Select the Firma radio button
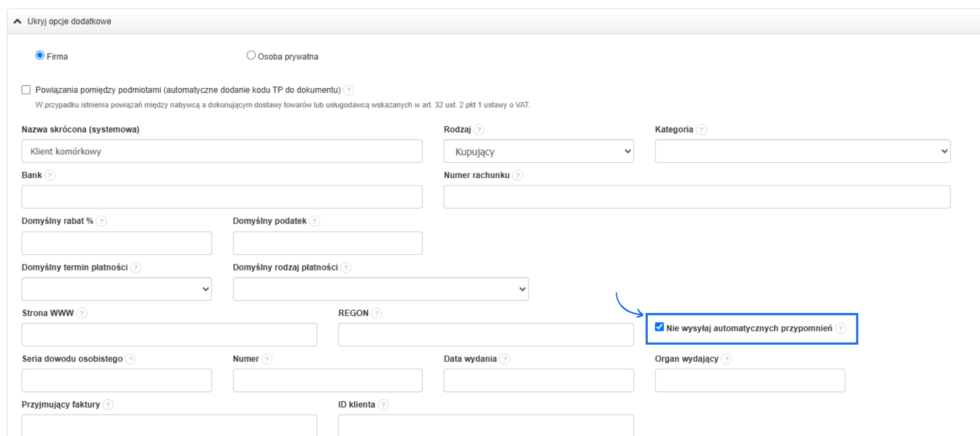Screen dimensions: 980x436 (x=40, y=55)
